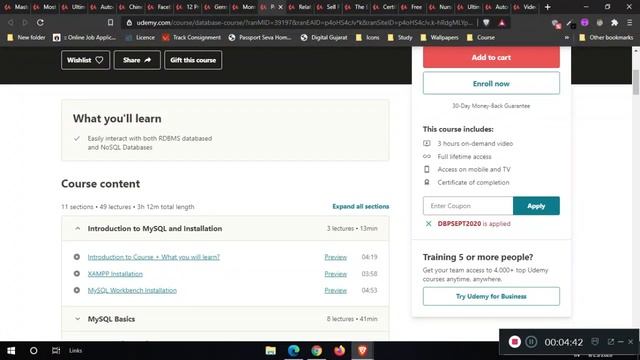Open the Wallpapers bookmark folder

coord(439,37)
